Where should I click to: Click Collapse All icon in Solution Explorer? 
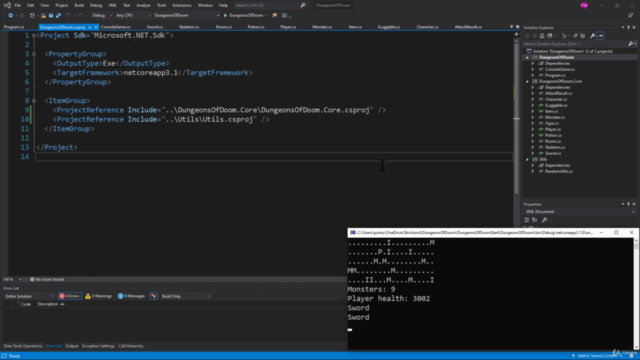pyautogui.click(x=576, y=36)
